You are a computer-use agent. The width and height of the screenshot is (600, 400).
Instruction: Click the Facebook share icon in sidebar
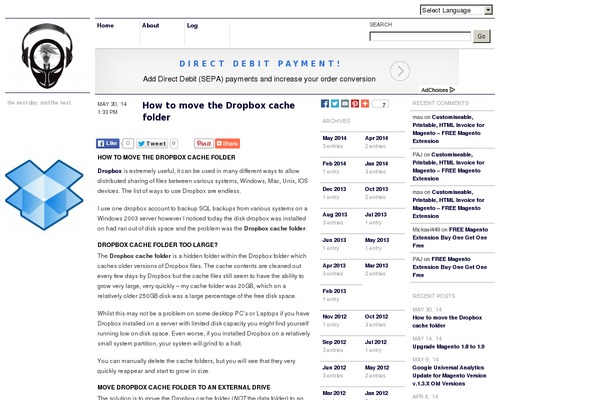[325, 103]
